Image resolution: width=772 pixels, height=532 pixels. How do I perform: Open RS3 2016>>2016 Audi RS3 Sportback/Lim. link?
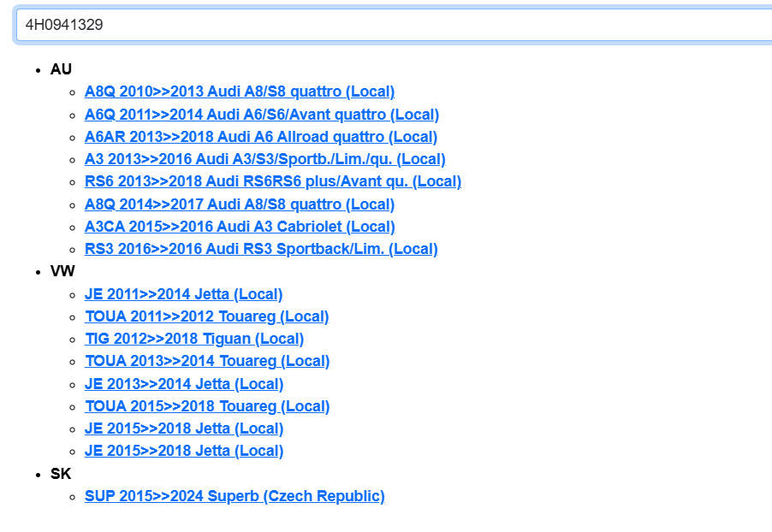261,249
